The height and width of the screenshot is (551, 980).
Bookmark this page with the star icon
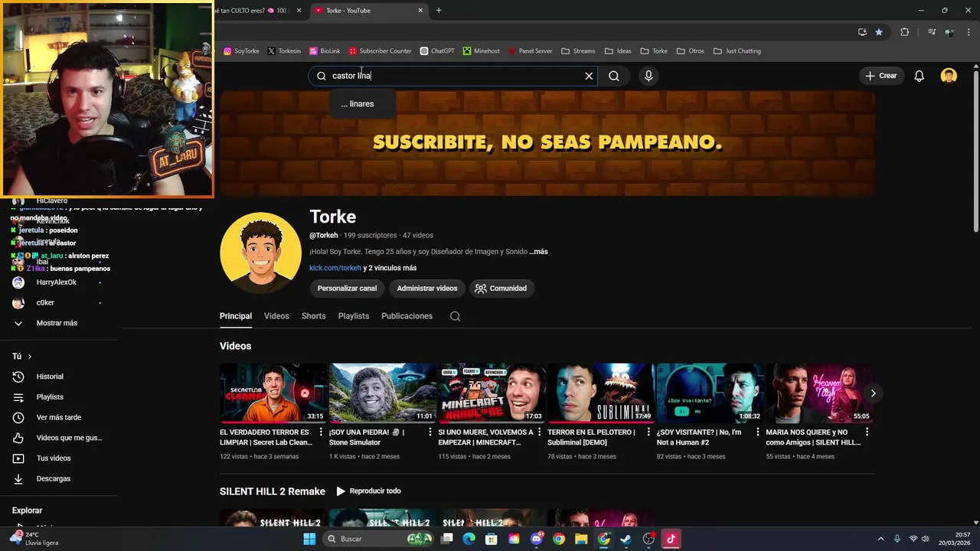point(879,32)
